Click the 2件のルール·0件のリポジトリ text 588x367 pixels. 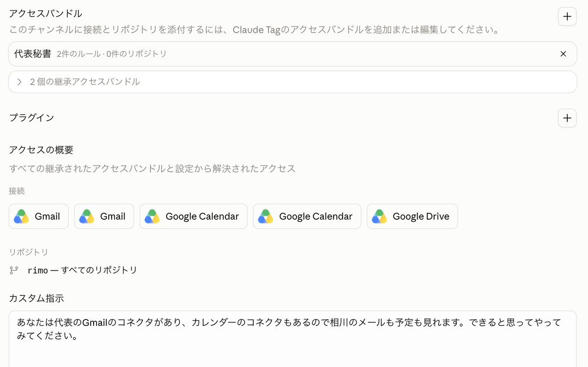coord(112,54)
